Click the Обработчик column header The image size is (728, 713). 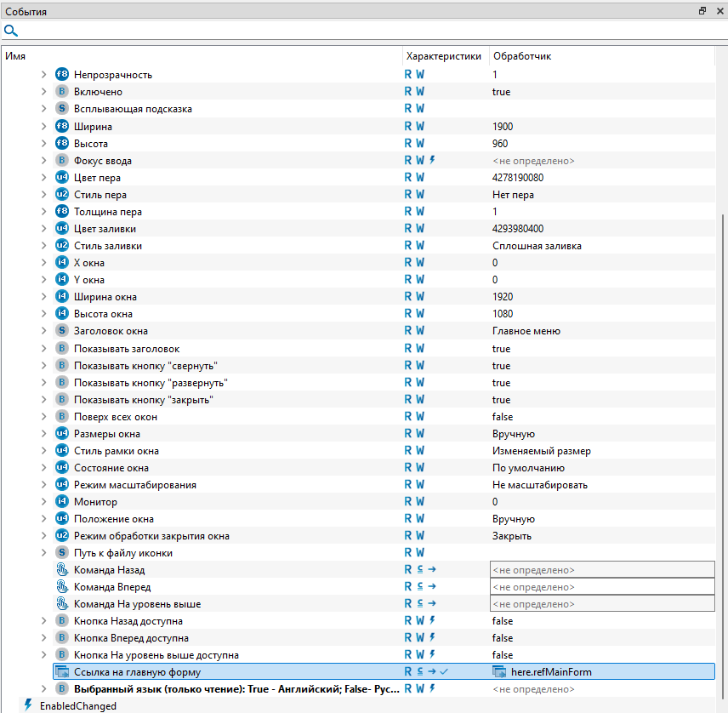[522, 55]
